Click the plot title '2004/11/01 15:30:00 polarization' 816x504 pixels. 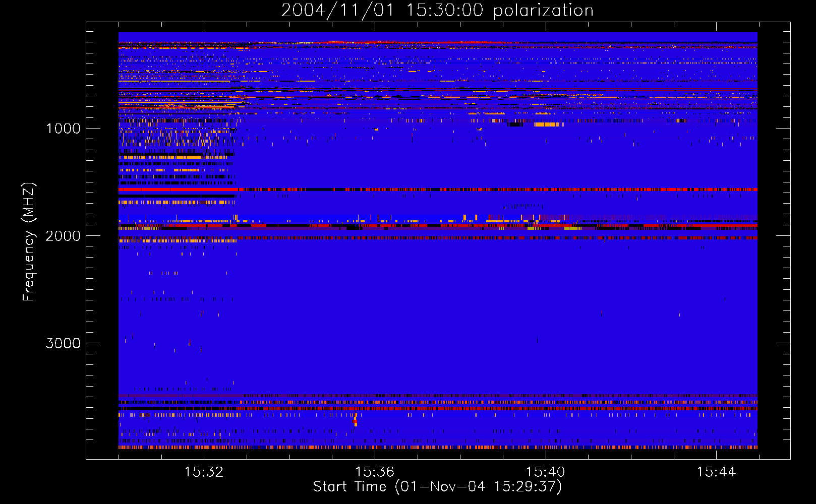pos(437,11)
